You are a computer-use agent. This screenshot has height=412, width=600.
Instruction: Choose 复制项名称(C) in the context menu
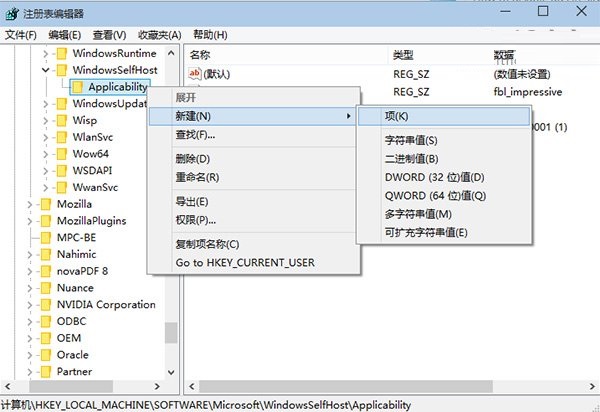click(x=253, y=244)
